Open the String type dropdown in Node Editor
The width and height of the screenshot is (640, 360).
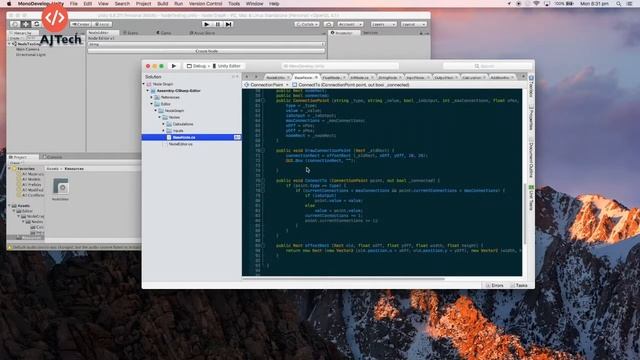tap(207, 44)
